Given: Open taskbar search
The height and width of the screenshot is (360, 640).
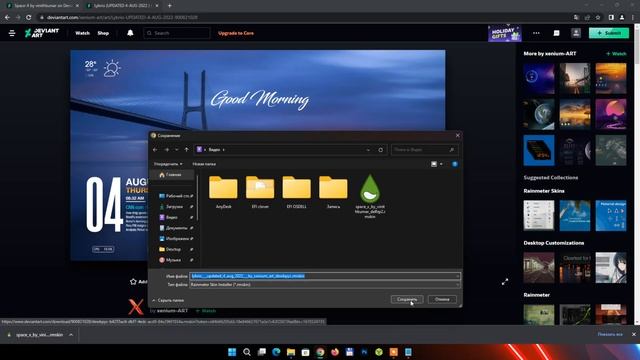Looking at the screenshot, I should tap(247, 352).
